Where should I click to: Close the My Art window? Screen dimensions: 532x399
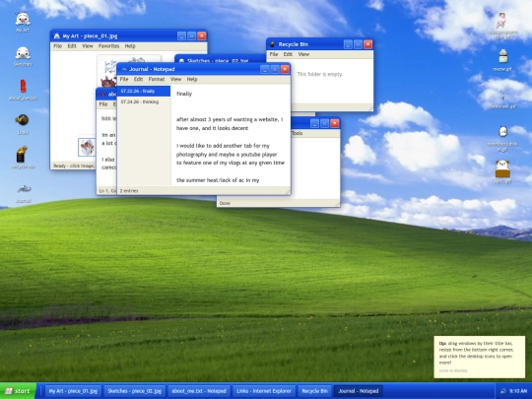(x=202, y=35)
